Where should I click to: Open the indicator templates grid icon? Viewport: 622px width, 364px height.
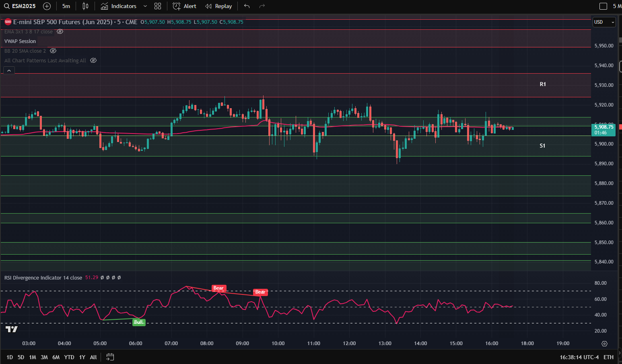158,6
